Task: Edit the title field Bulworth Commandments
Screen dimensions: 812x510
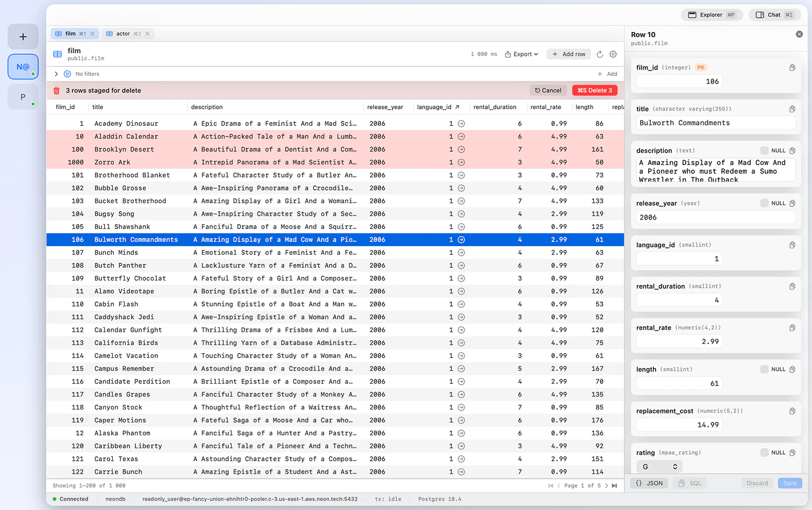Action: click(716, 123)
